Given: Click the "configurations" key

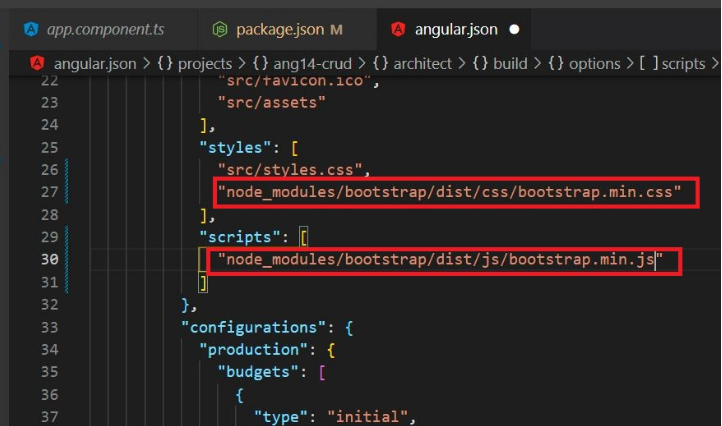Looking at the screenshot, I should click(x=253, y=327).
